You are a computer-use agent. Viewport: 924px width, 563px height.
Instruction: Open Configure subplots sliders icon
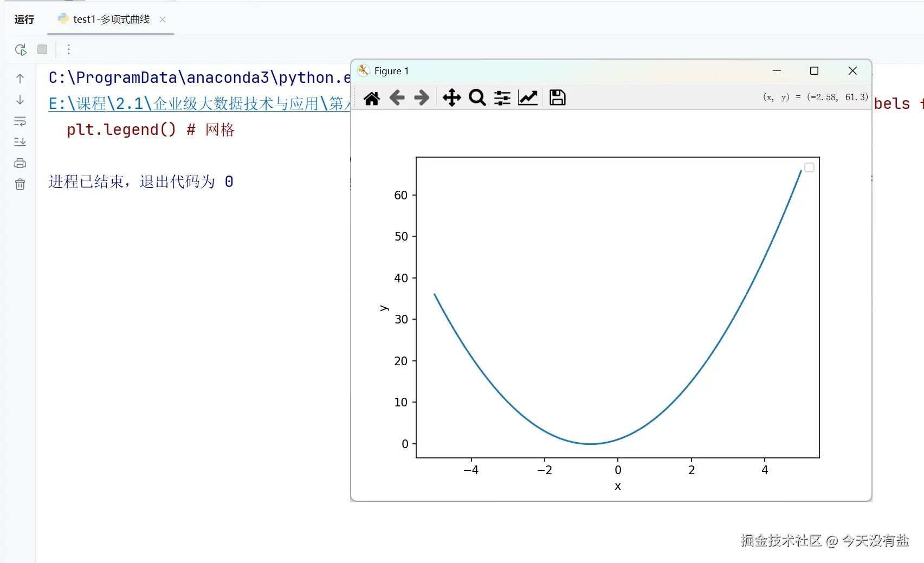point(502,98)
